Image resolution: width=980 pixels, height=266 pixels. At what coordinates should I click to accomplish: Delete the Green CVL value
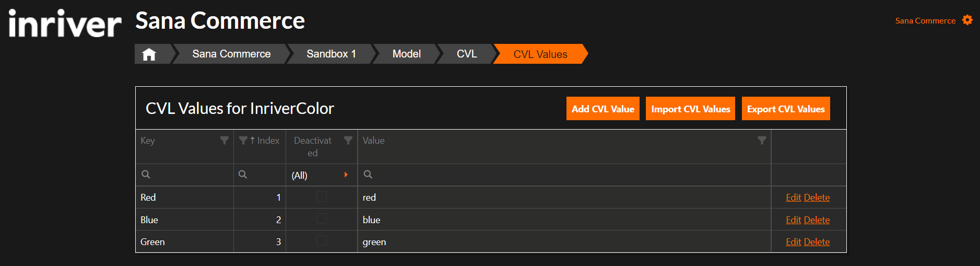pyautogui.click(x=817, y=242)
